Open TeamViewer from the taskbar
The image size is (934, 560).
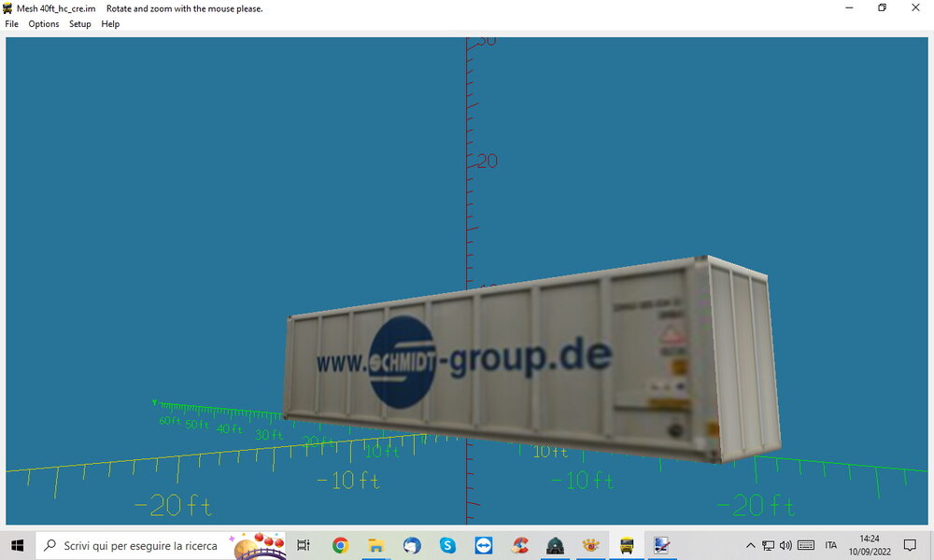pos(484,545)
